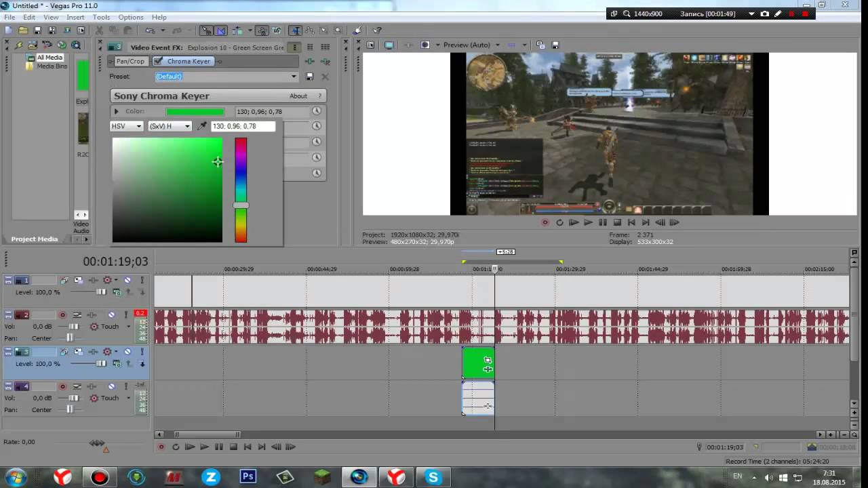Select Media Bins in the tree
This screenshot has height=488, width=868.
tap(52, 66)
